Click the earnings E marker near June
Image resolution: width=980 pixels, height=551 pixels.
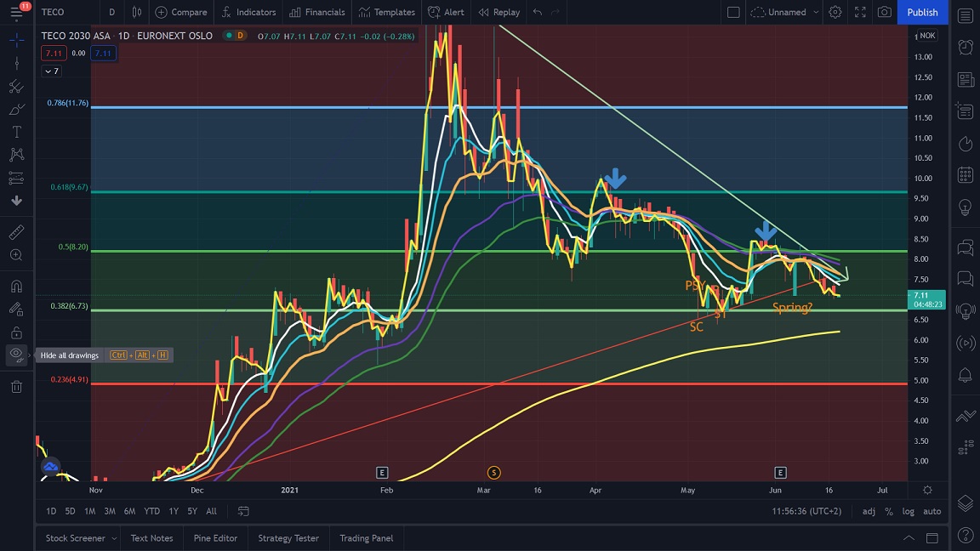(x=780, y=473)
